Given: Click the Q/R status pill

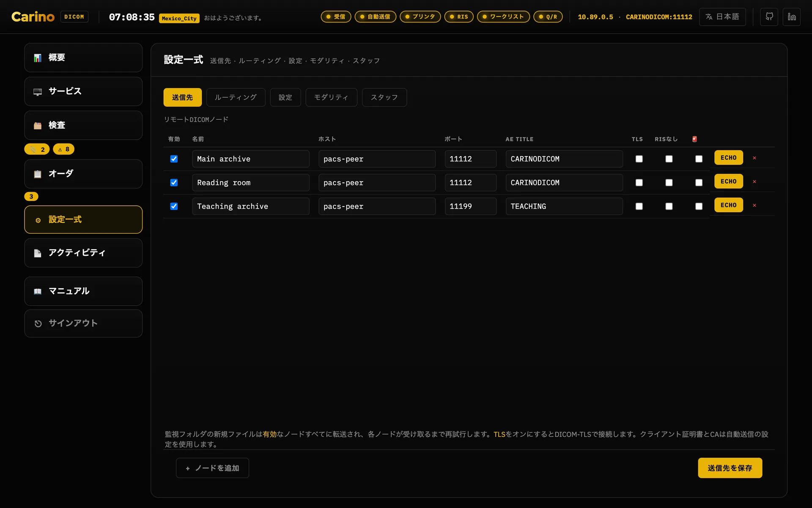Looking at the screenshot, I should pyautogui.click(x=548, y=17).
